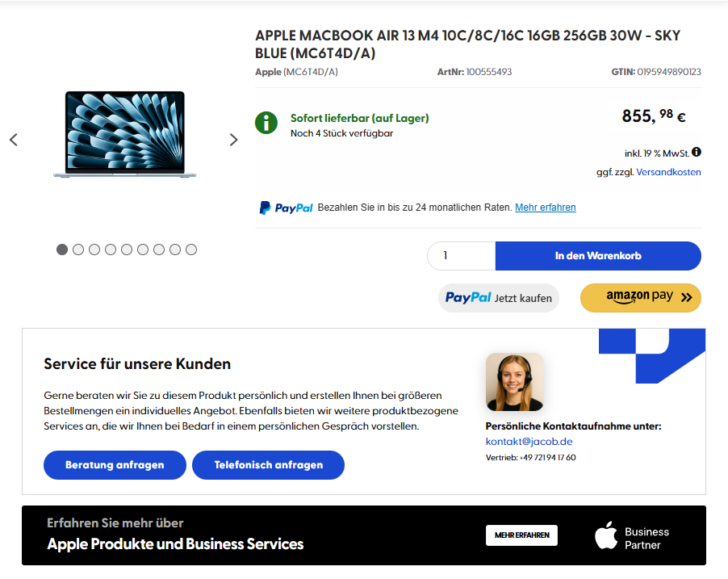Add product with In den Warenkorb
Image resolution: width=728 pixels, height=579 pixels.
pyautogui.click(x=598, y=255)
